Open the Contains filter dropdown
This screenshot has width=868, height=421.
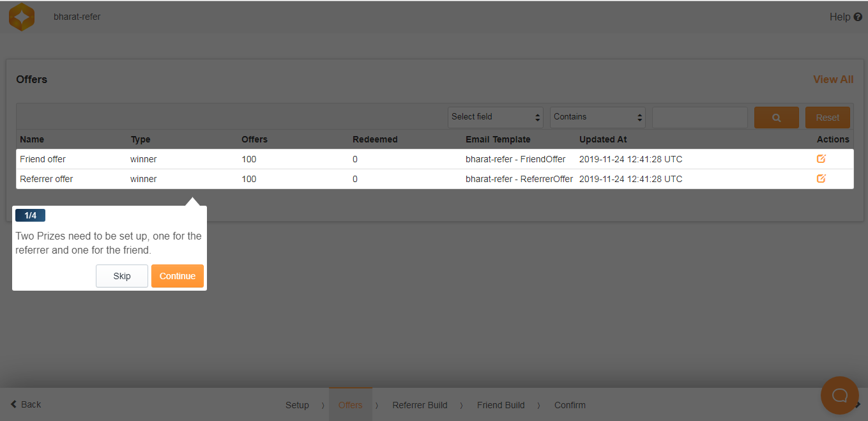(597, 117)
